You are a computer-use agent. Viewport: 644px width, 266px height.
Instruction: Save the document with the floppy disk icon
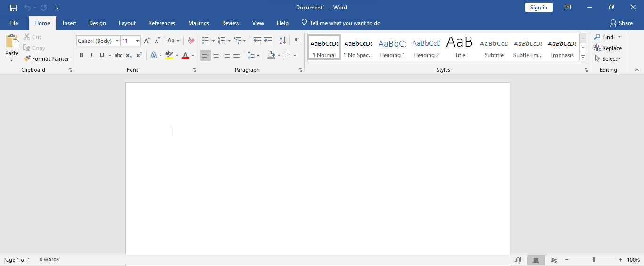tap(14, 8)
